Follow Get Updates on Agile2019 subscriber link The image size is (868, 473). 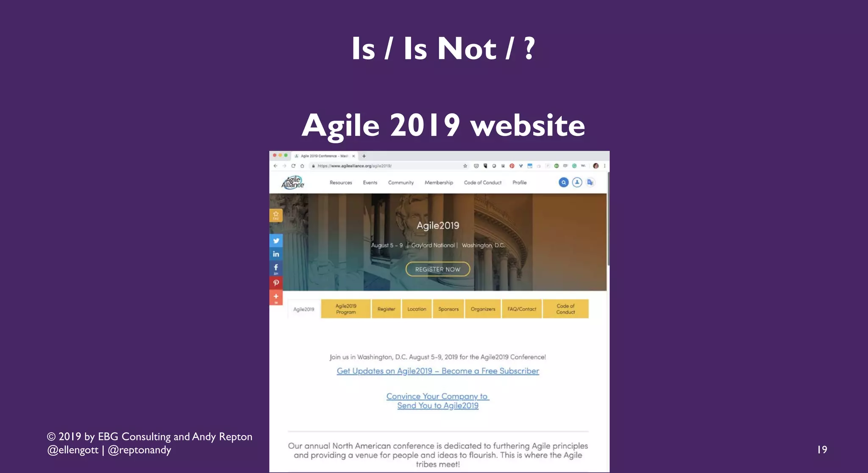[438, 371]
